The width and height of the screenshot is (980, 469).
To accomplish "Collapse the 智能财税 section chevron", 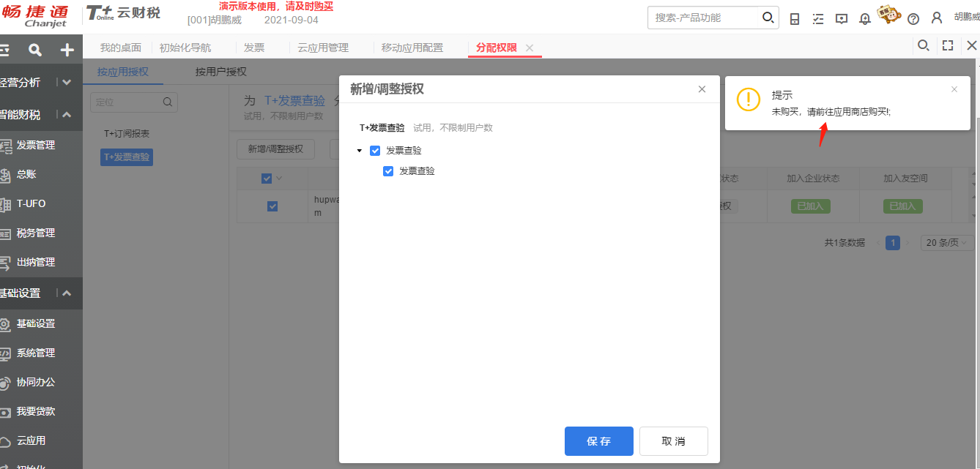I will click(x=67, y=115).
